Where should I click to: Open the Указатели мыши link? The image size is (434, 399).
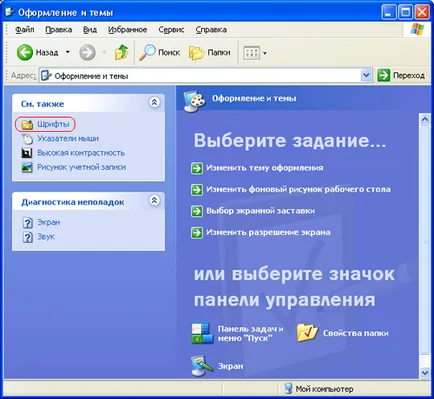(x=68, y=139)
